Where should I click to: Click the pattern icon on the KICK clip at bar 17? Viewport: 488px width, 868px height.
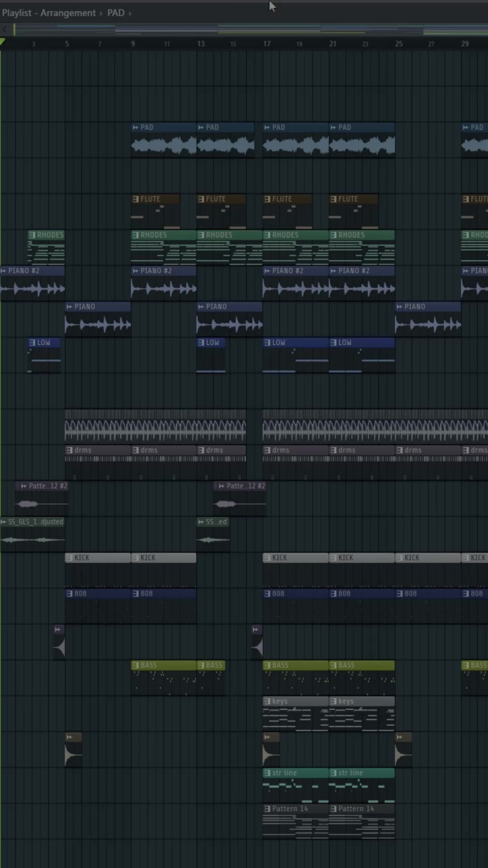(x=267, y=558)
